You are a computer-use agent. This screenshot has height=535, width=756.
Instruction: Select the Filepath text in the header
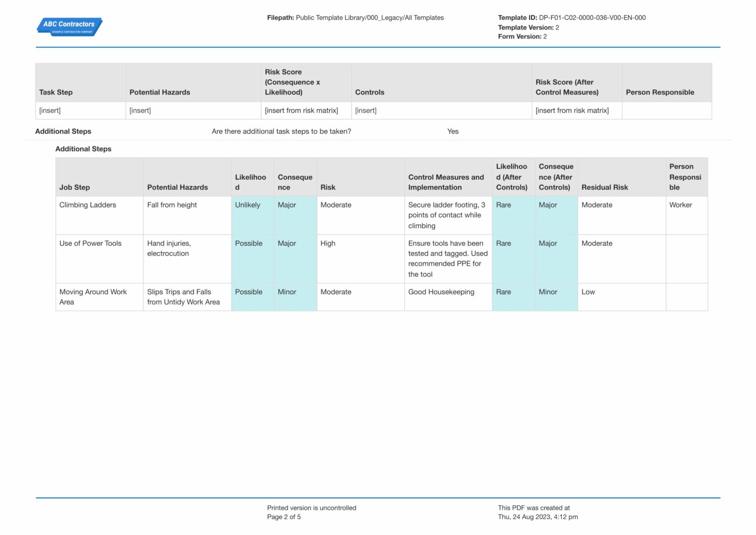pos(355,17)
